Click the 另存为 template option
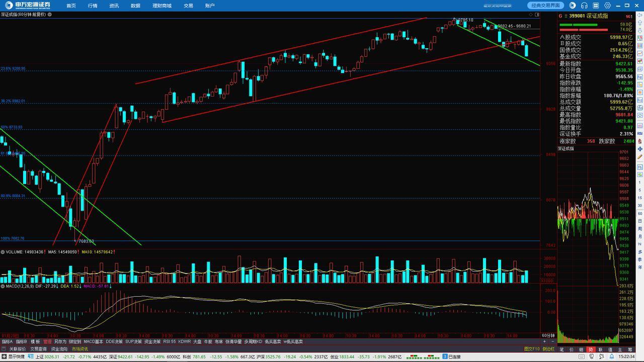The height and width of the screenshot is (362, 644). (60, 342)
